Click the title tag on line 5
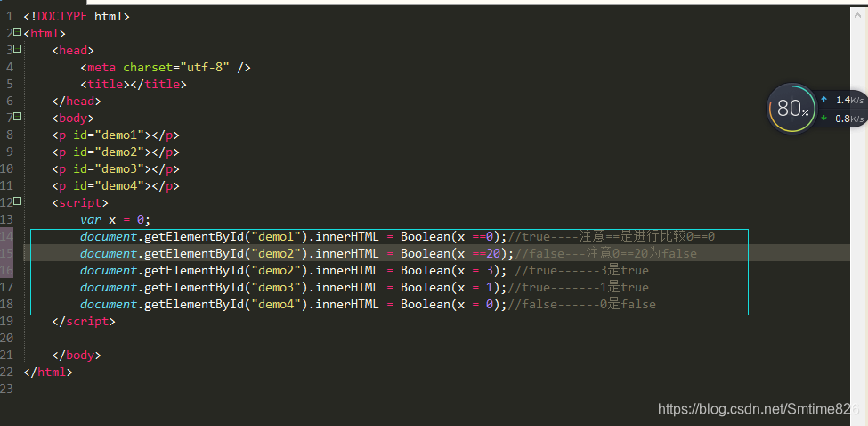Viewport: 868px width, 426px height. coord(134,84)
